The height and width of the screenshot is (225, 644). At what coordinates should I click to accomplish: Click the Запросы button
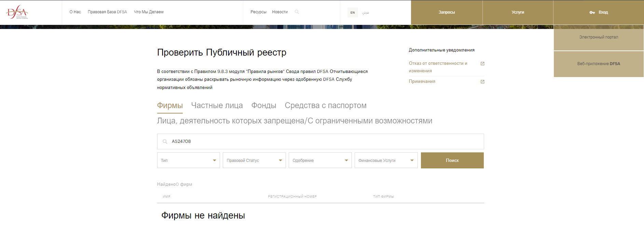coord(447,12)
